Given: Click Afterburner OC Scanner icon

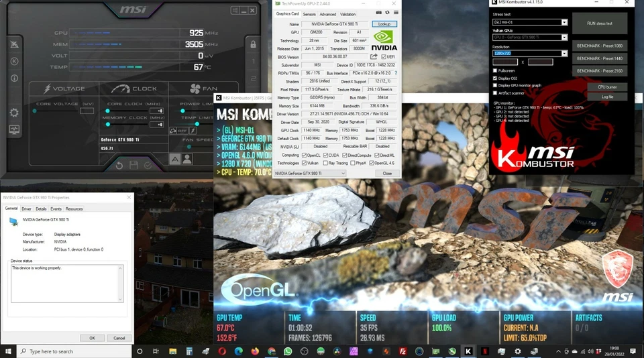Looking at the screenshot, I should (x=14, y=44).
